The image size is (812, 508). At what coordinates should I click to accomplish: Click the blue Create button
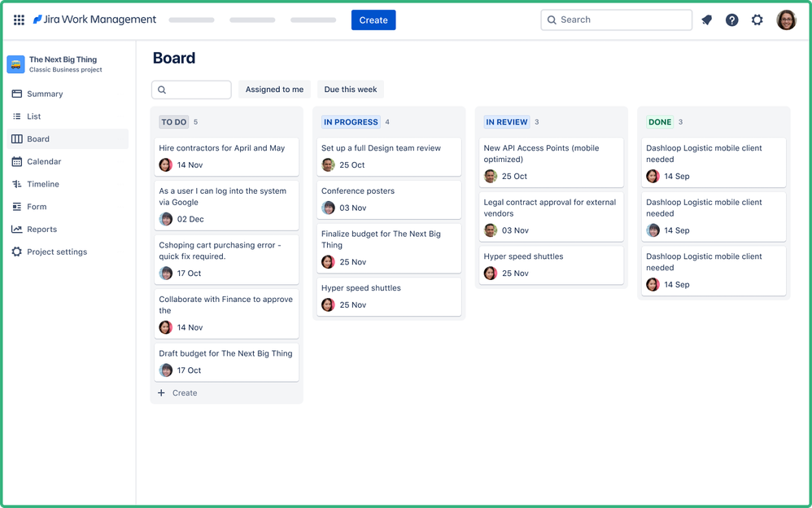[373, 20]
